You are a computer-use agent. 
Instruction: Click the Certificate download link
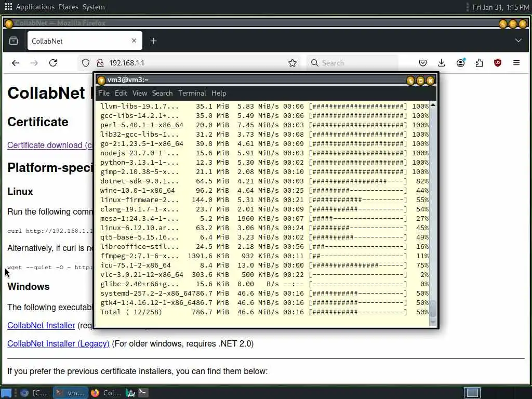50,145
